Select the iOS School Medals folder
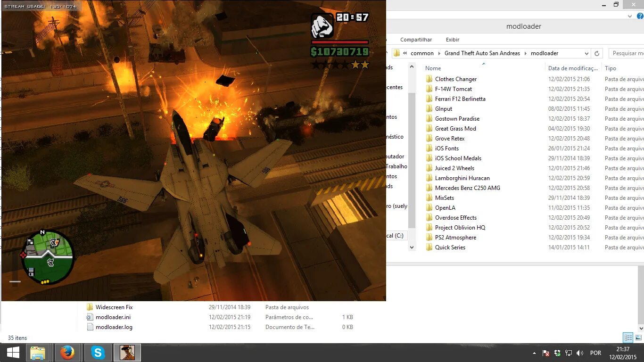644x362 pixels. [458, 158]
